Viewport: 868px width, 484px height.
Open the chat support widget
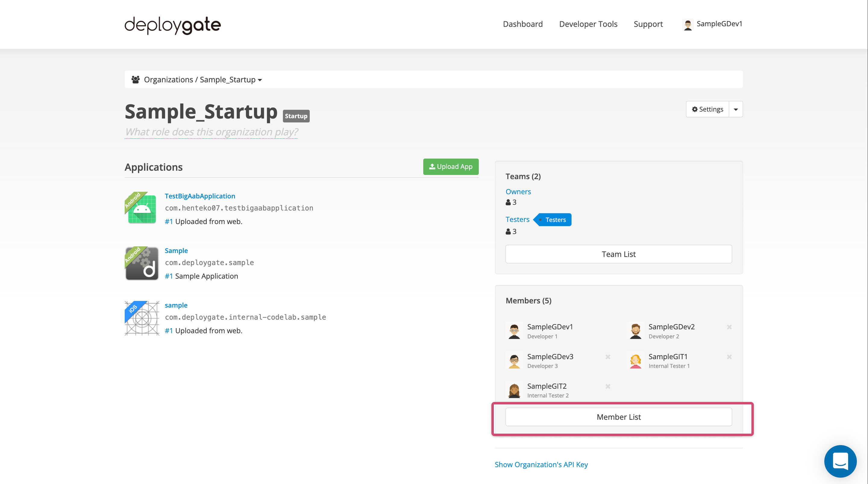[x=840, y=461]
